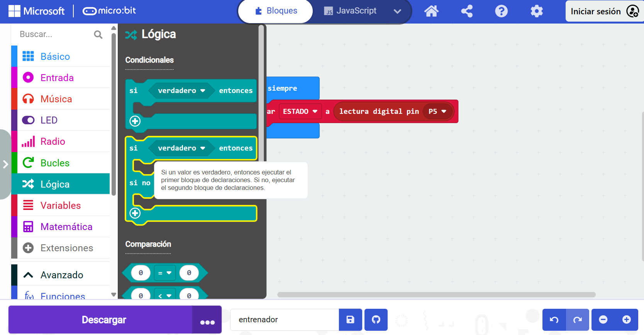Open the language dropdown next to JavaScript
Screen dimensions: 644x335
pos(397,11)
